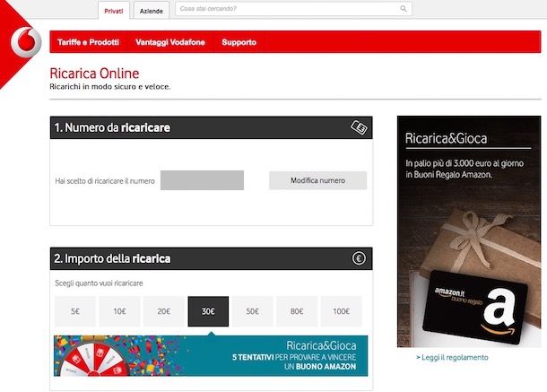The width and height of the screenshot is (547, 392).
Task: Click the '1. Numero da ricaricare' header
Action: coord(211,127)
